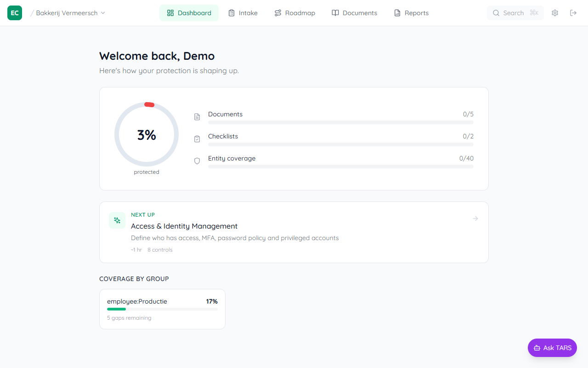Click the employee:Productie coverage progress bar

162,309
